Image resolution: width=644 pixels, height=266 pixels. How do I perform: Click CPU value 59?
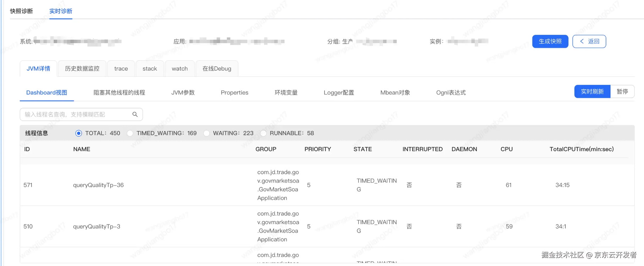point(509,227)
